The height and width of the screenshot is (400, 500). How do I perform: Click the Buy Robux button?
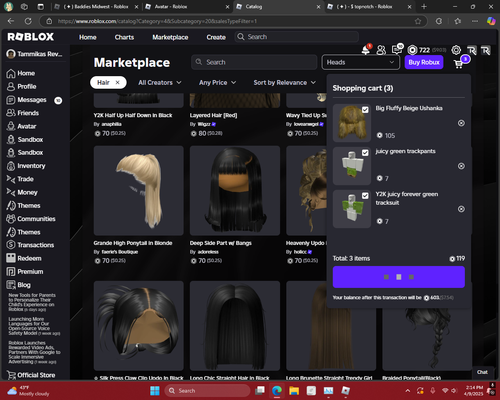[424, 62]
